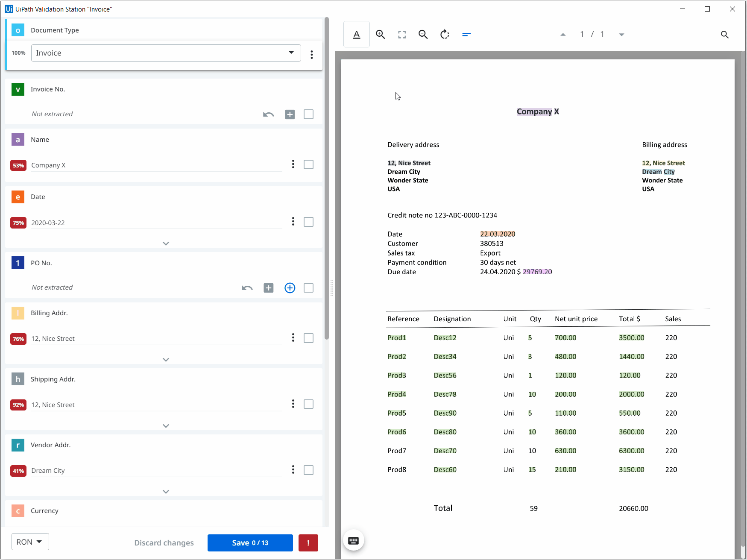Expand the Vendor Addr. details chevron

coord(166,491)
